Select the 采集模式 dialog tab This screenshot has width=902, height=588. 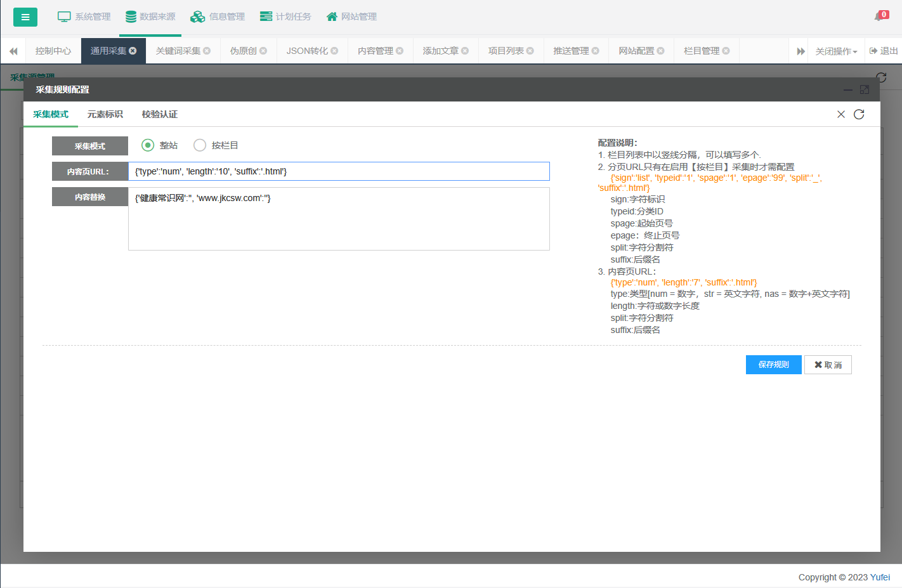[51, 114]
